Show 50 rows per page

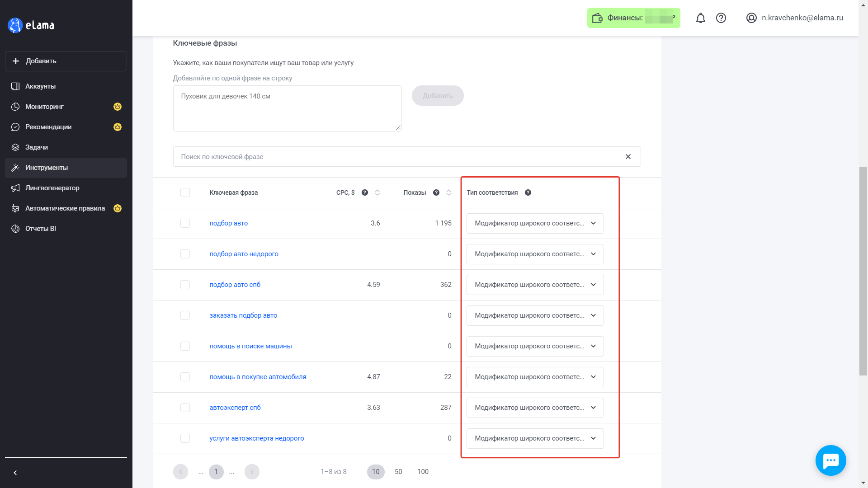point(398,472)
